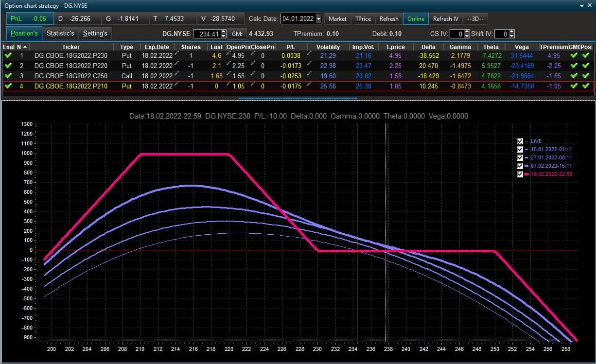Click the pink expiry curve legend swatch

pos(527,174)
